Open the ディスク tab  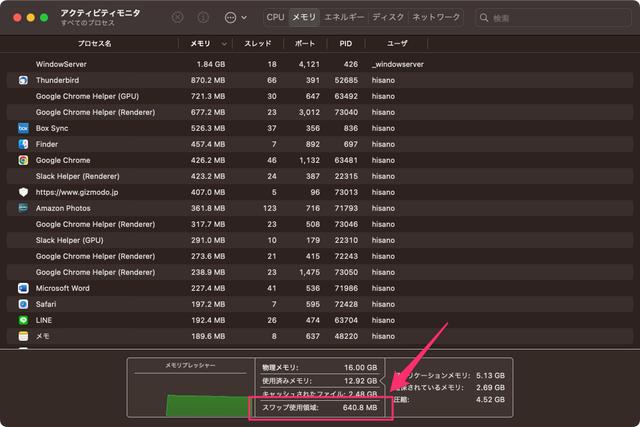pyautogui.click(x=388, y=18)
